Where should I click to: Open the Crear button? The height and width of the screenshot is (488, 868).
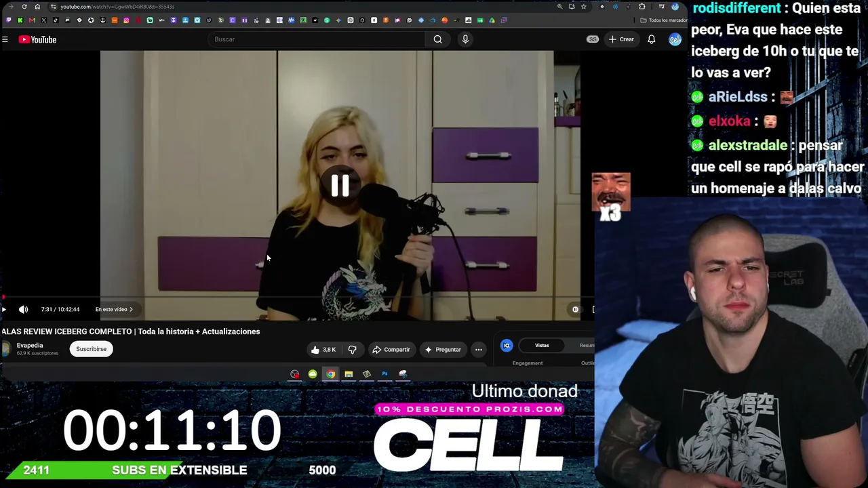coord(620,39)
